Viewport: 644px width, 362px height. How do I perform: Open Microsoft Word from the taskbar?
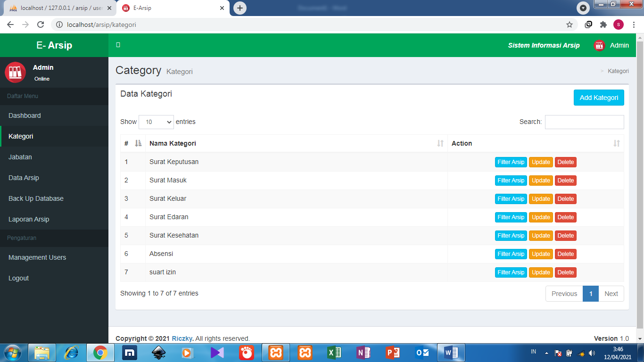[451, 352]
